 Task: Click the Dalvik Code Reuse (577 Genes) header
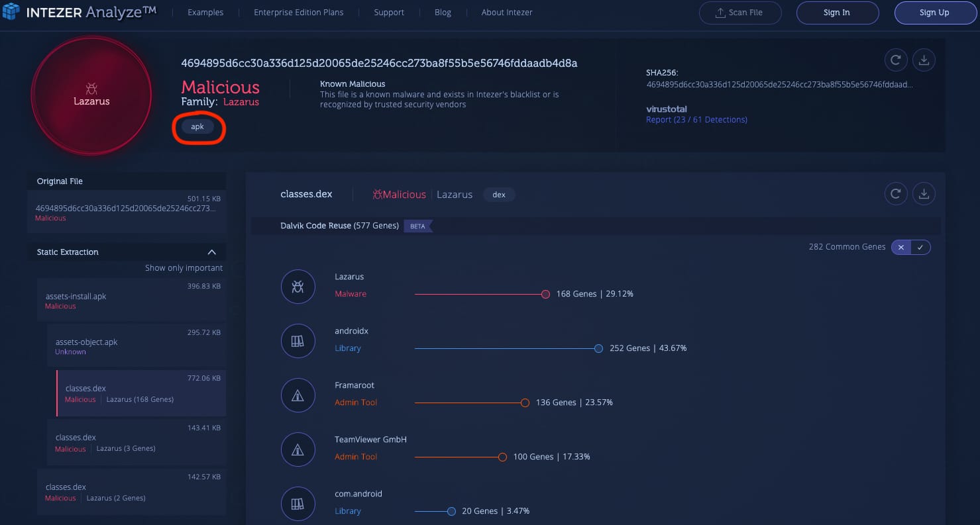pyautogui.click(x=339, y=226)
